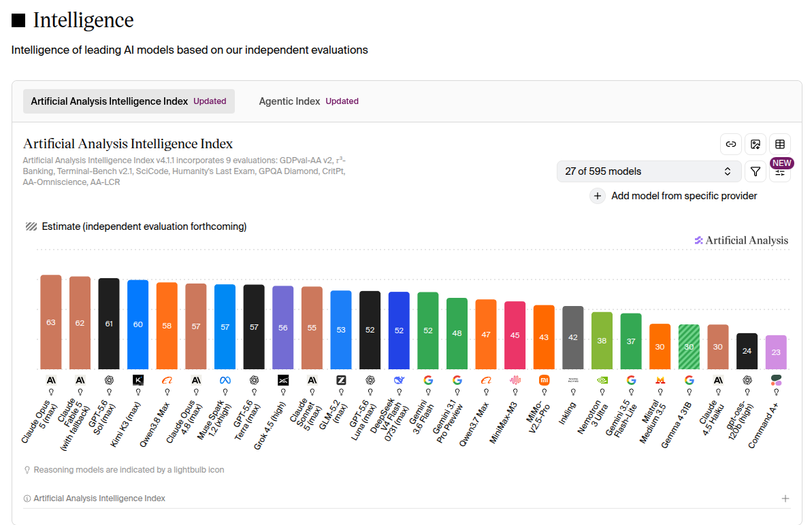812x525 pixels.
Task: Open the 27 of 595 models dropdown
Action: pyautogui.click(x=649, y=171)
